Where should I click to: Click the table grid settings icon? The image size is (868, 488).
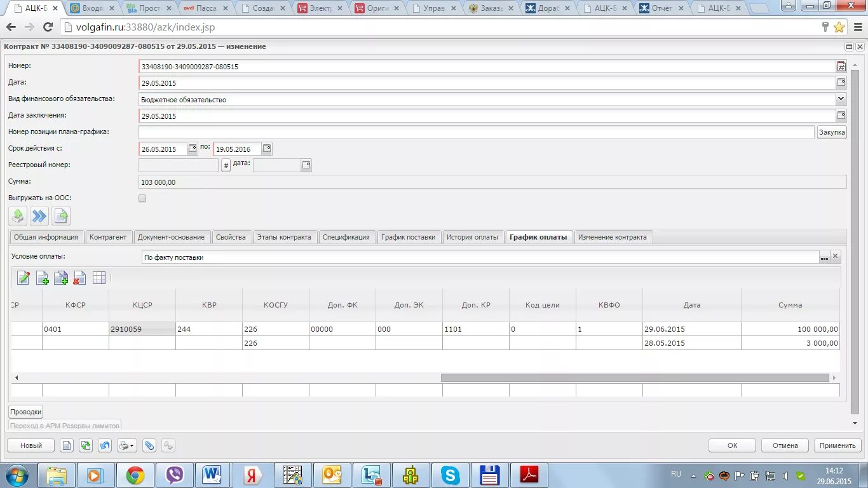(x=98, y=278)
